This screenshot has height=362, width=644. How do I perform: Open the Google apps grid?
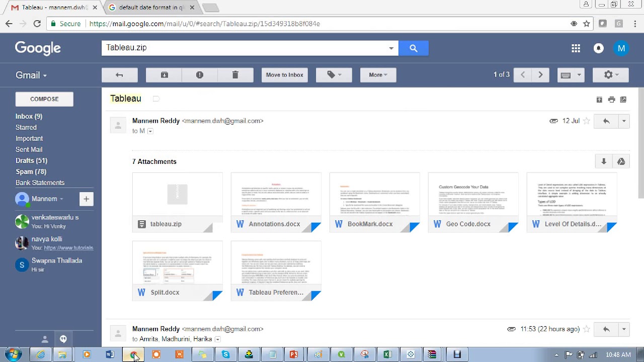coord(576,48)
